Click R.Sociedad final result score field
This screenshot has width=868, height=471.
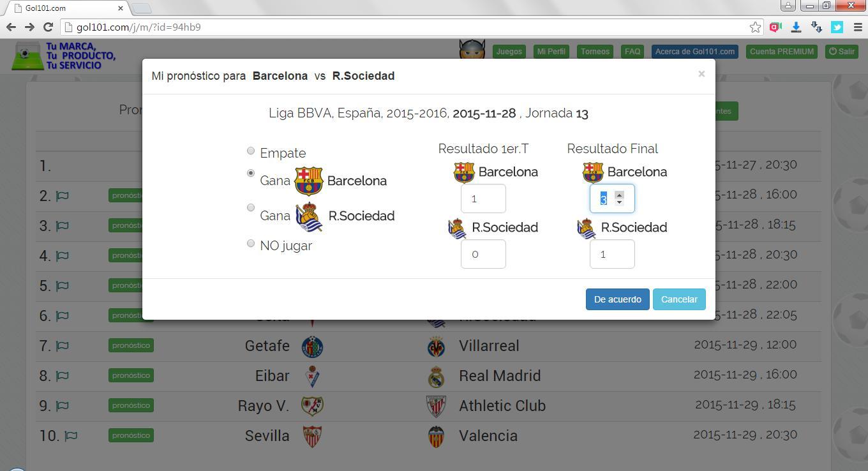(611, 254)
